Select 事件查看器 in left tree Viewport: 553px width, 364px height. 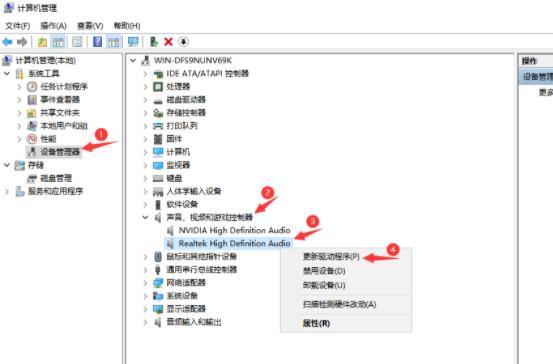(x=60, y=100)
